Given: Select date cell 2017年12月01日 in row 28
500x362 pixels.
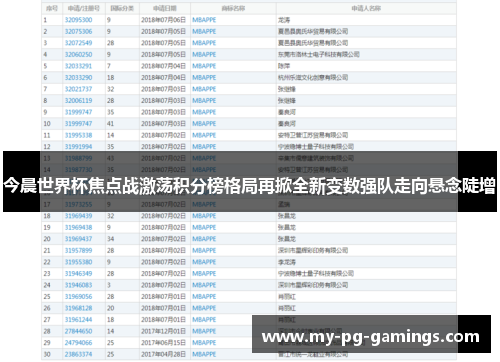Looking at the screenshot, I should 163,331.
